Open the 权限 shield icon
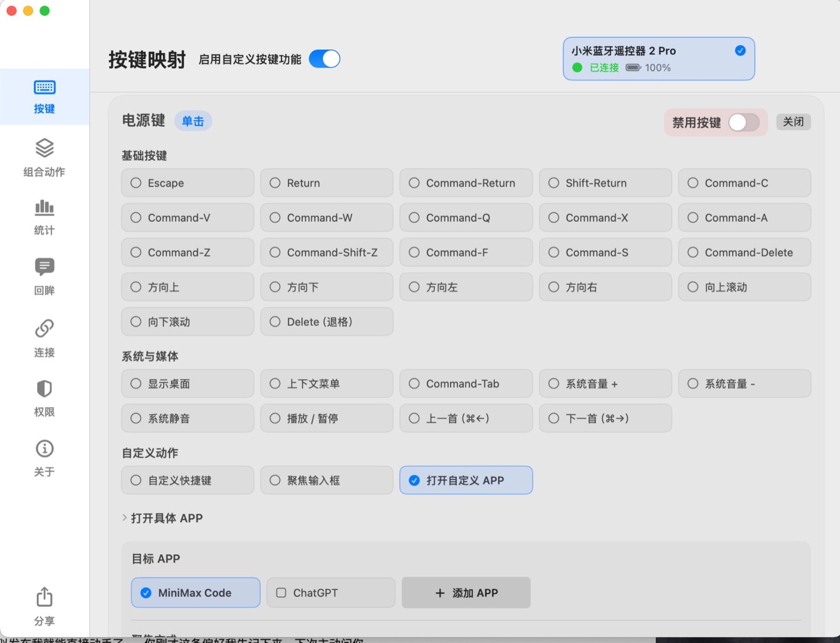The width and height of the screenshot is (840, 643). pos(45,389)
